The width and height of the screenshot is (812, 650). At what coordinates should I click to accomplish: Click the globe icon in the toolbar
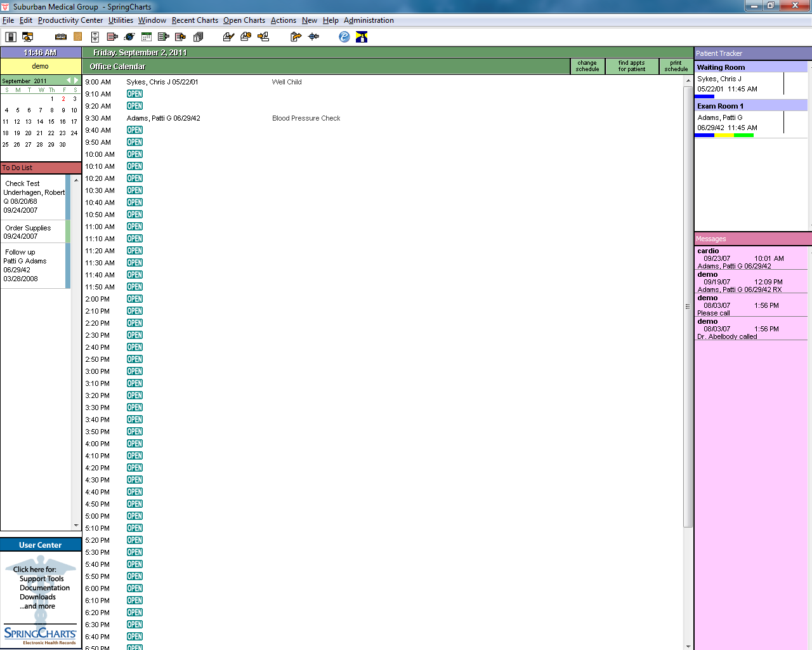pyautogui.click(x=129, y=37)
